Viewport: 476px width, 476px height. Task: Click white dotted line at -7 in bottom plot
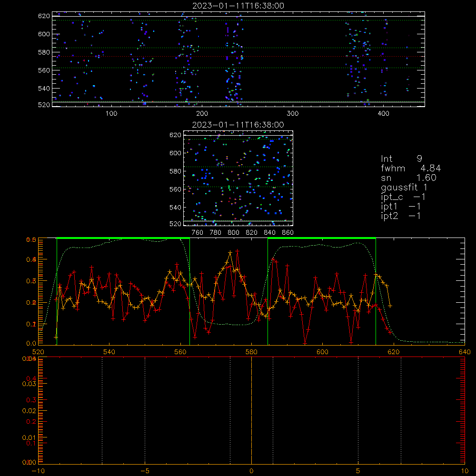coord(102,410)
